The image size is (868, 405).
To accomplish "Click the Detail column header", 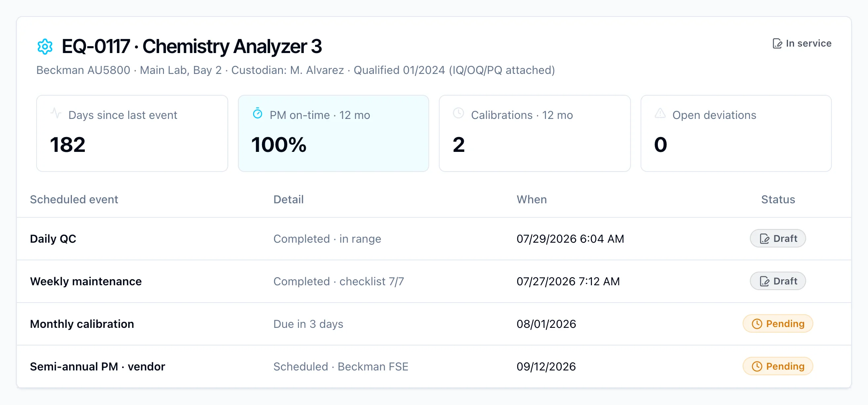I will (x=289, y=200).
